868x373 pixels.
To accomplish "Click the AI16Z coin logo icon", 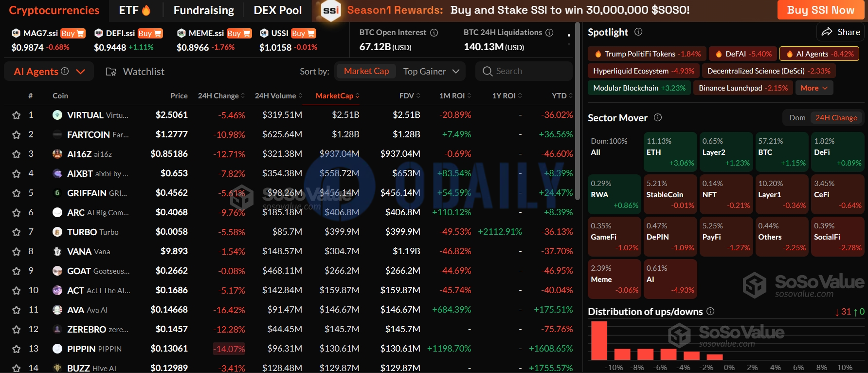I will pos(57,154).
